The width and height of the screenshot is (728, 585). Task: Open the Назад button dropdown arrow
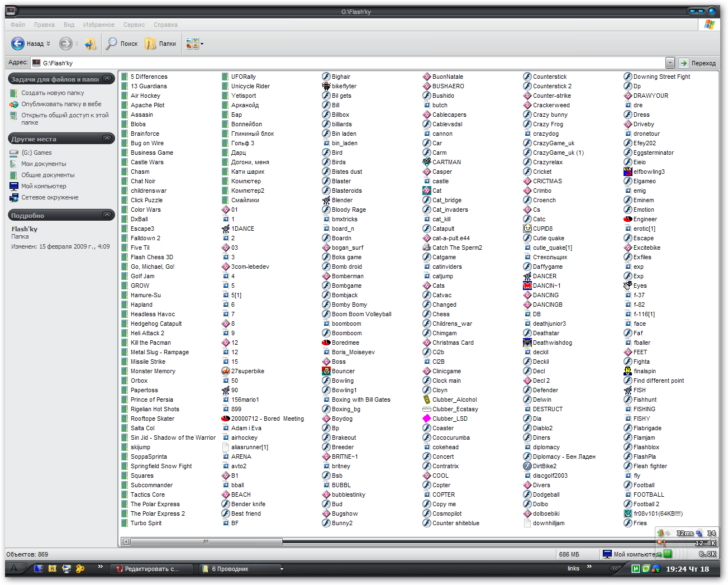click(49, 43)
